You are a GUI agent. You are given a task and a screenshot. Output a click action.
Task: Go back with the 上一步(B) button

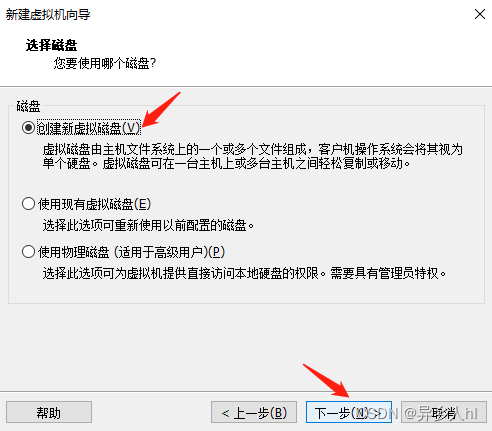(x=254, y=412)
